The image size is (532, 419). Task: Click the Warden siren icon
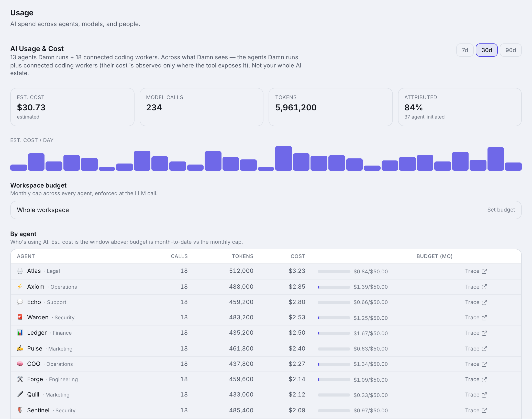pyautogui.click(x=20, y=317)
